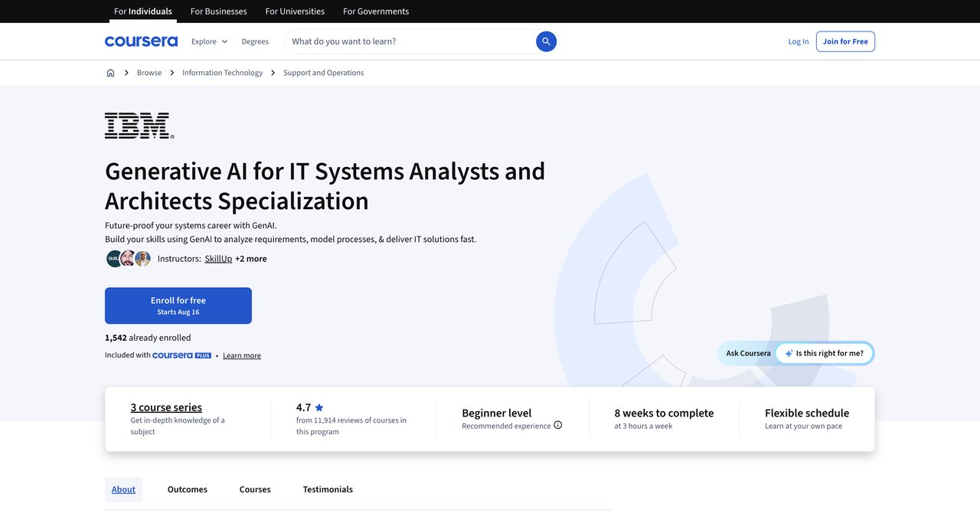Click 'Recommended experience' label
The width and height of the screenshot is (980, 513).
pyautogui.click(x=506, y=426)
